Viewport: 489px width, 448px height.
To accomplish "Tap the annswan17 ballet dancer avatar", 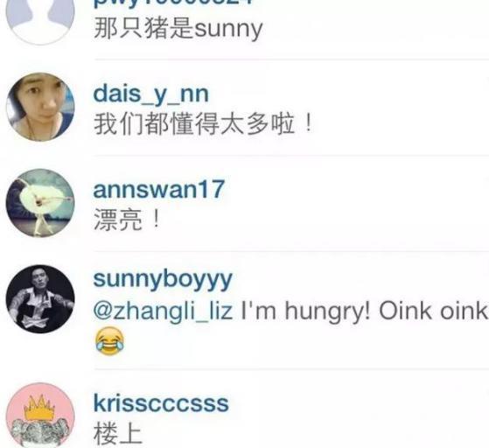I will pyautogui.click(x=40, y=203).
